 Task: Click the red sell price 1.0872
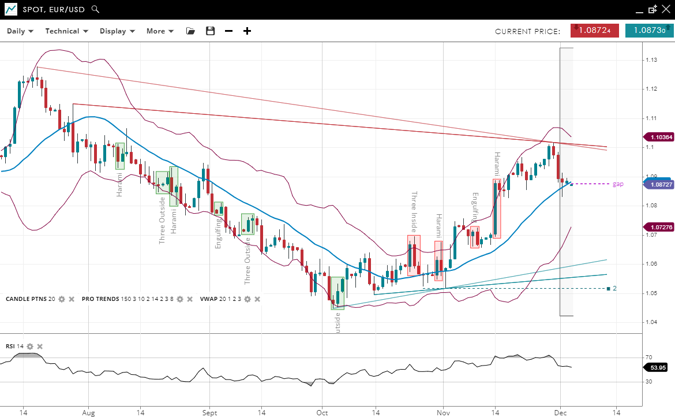click(595, 31)
